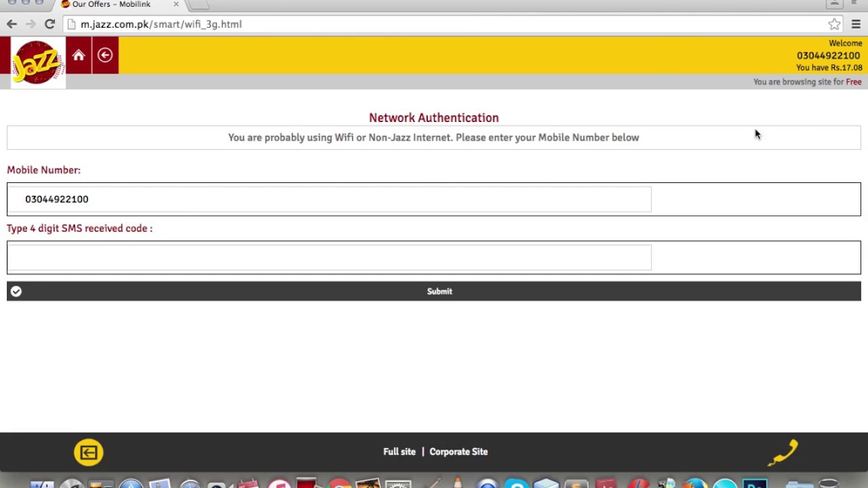
Task: Select the Our Offers – Mobilink tab
Action: click(119, 4)
